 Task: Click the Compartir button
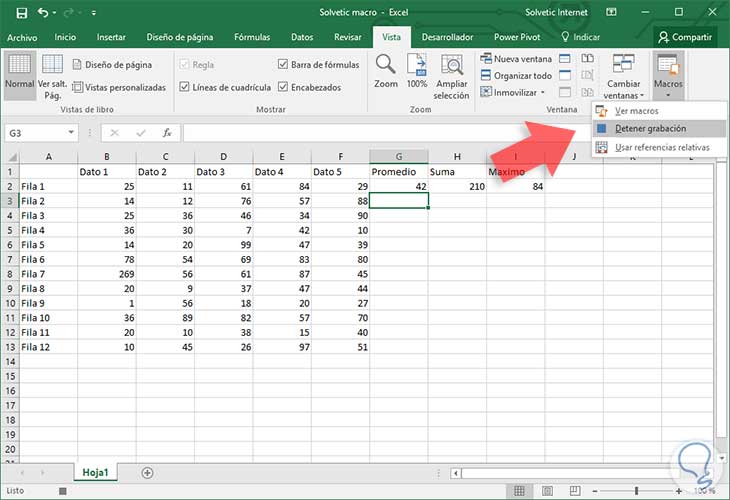click(x=685, y=37)
